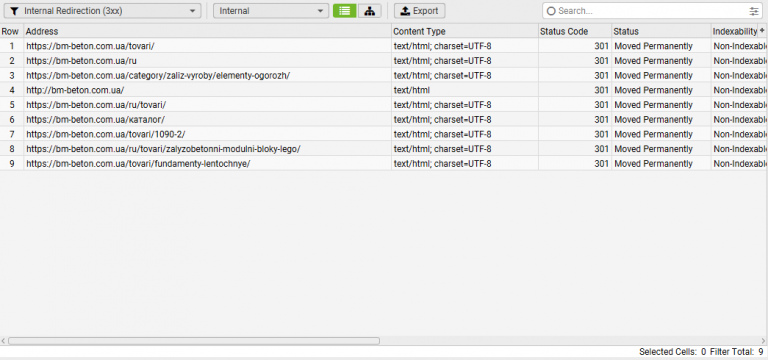Open search filter options icon
The height and width of the screenshot is (360, 768).
(x=753, y=11)
